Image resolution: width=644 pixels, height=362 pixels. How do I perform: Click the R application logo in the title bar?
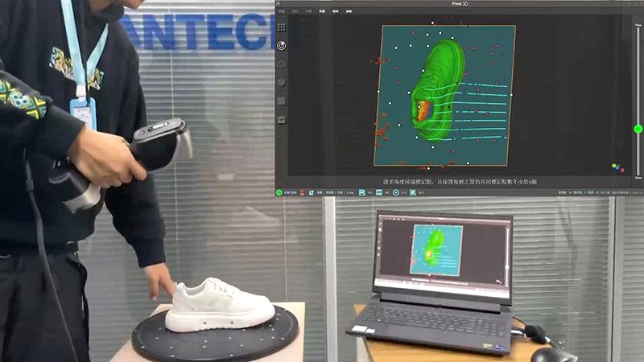(278, 4)
